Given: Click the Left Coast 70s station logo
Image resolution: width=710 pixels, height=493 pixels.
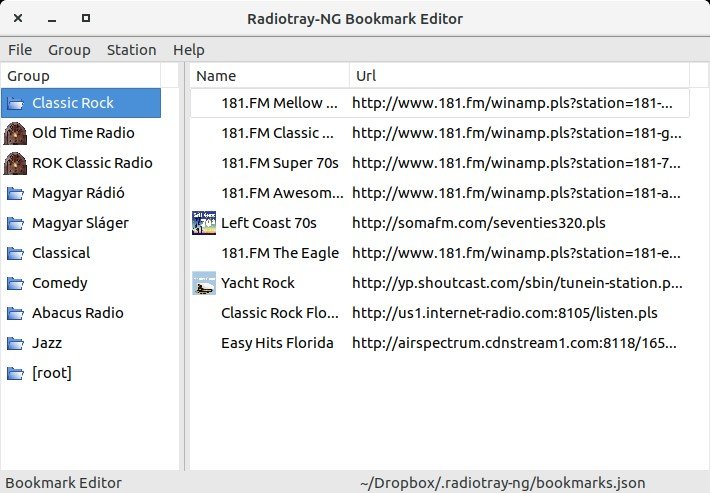Looking at the screenshot, I should click(204, 223).
